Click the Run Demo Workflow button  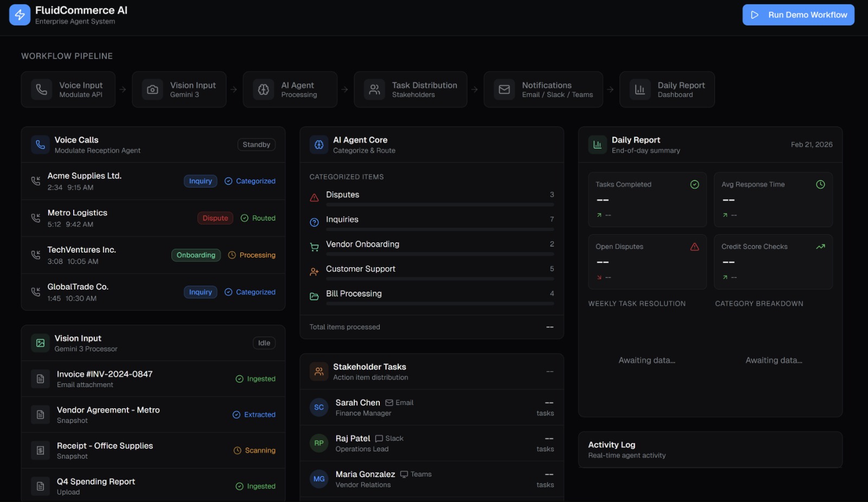[798, 15]
